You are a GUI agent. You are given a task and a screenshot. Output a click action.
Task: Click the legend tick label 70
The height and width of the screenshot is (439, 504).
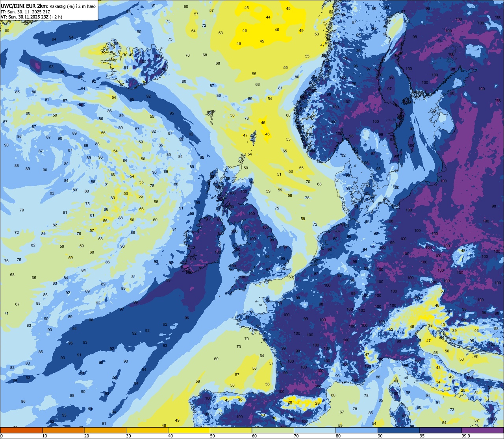coord(296,436)
